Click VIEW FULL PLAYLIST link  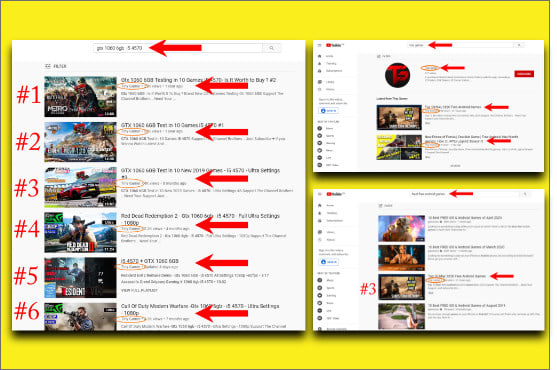139,290
